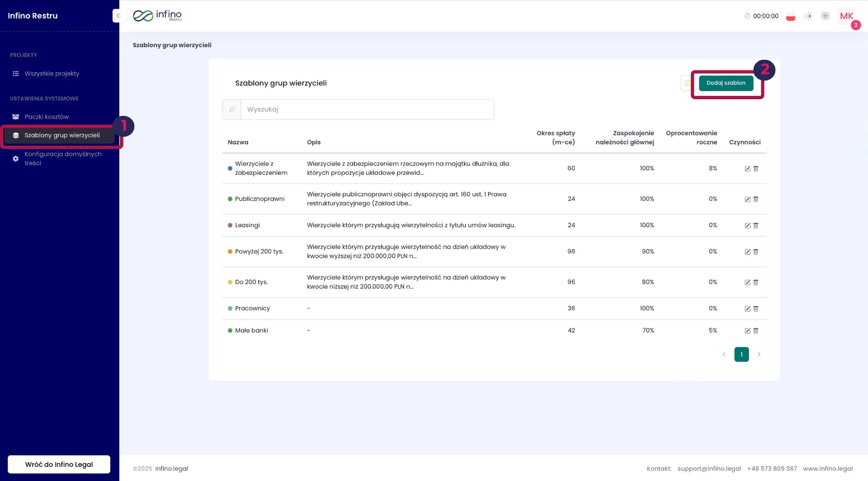Open the MK user avatar menu

click(x=846, y=16)
